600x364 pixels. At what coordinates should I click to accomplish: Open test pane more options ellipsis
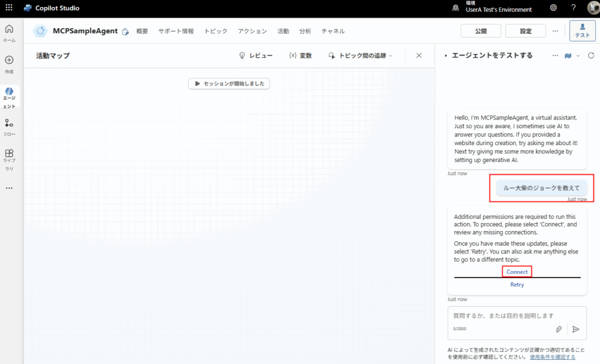[555, 56]
